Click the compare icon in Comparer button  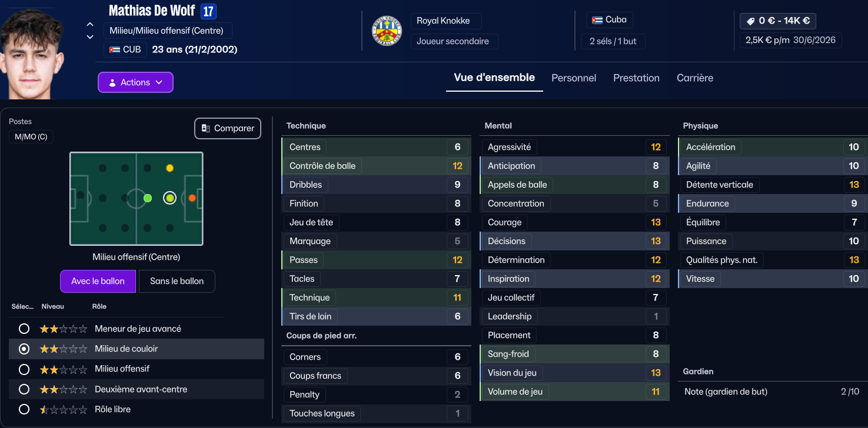206,128
